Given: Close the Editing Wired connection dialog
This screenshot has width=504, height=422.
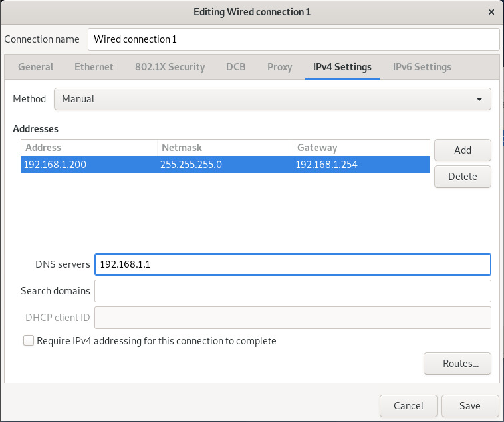Looking at the screenshot, I should [x=491, y=12].
